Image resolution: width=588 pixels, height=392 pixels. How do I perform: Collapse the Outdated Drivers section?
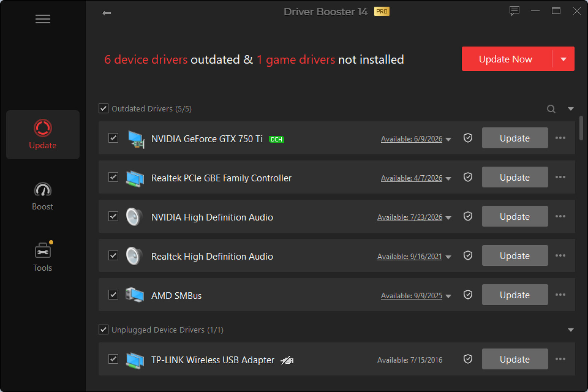point(571,109)
